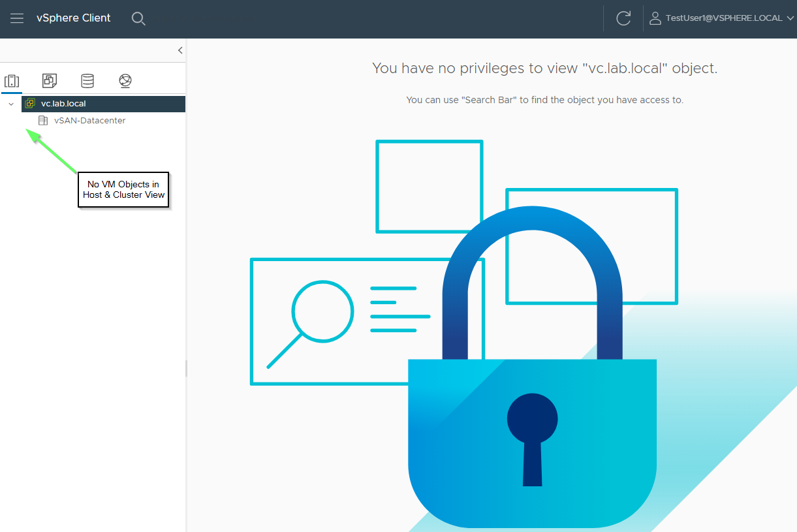Open the hamburger main menu
Image resolution: width=797 pixels, height=532 pixels.
tap(17, 18)
